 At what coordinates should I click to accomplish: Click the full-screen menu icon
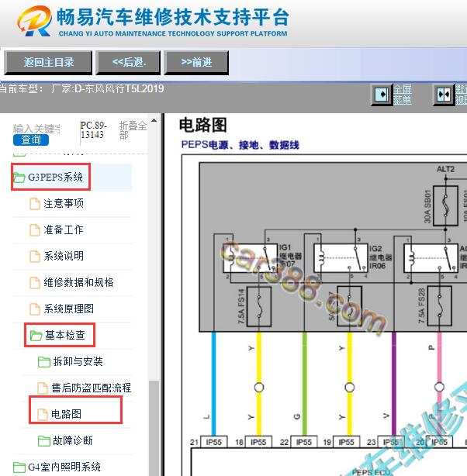[x=382, y=95]
